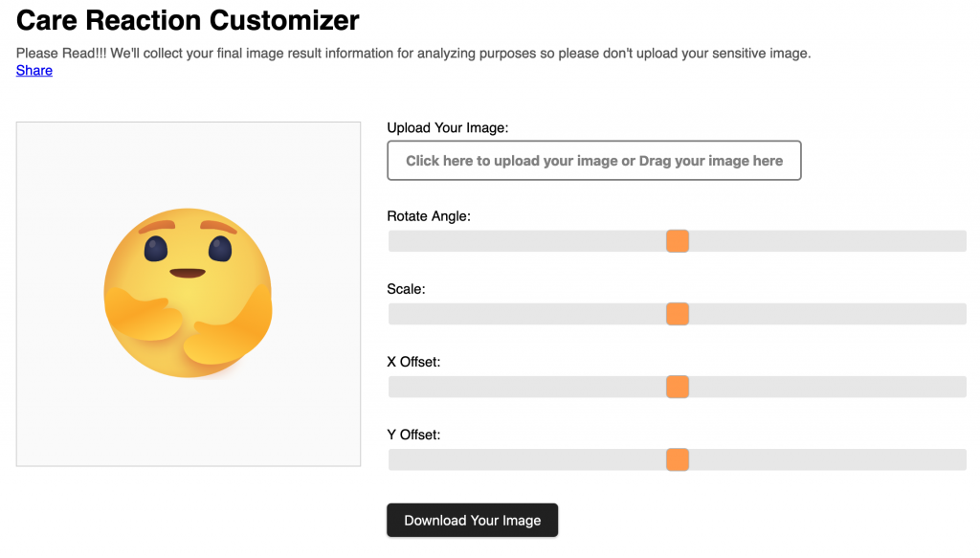Click the Rotate Angle slider handle

(x=678, y=241)
